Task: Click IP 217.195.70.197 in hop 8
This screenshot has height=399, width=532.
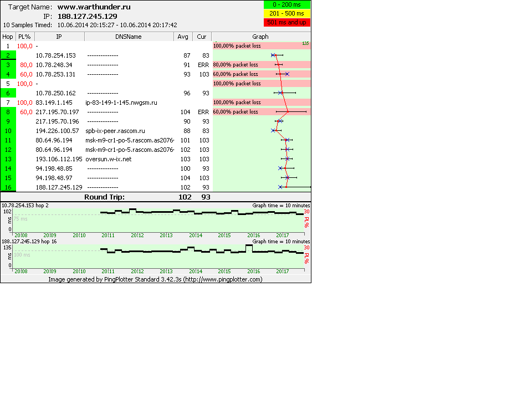Action: [57, 112]
